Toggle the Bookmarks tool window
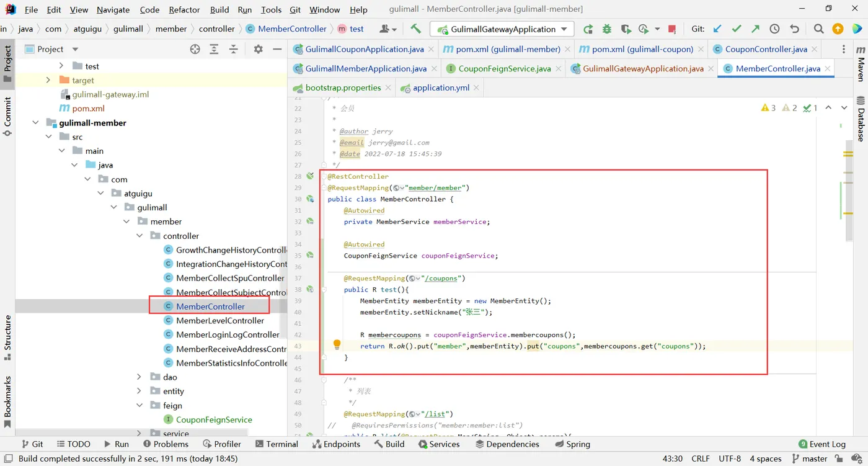 (x=7, y=401)
